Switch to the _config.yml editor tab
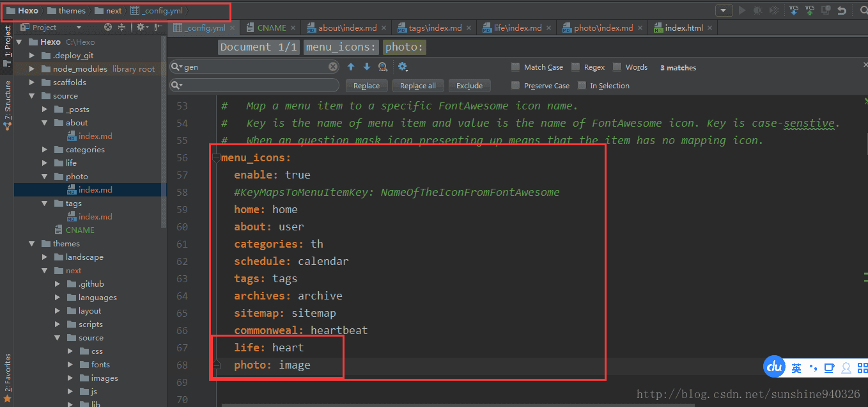Viewport: 868px width, 407px height. pos(205,28)
